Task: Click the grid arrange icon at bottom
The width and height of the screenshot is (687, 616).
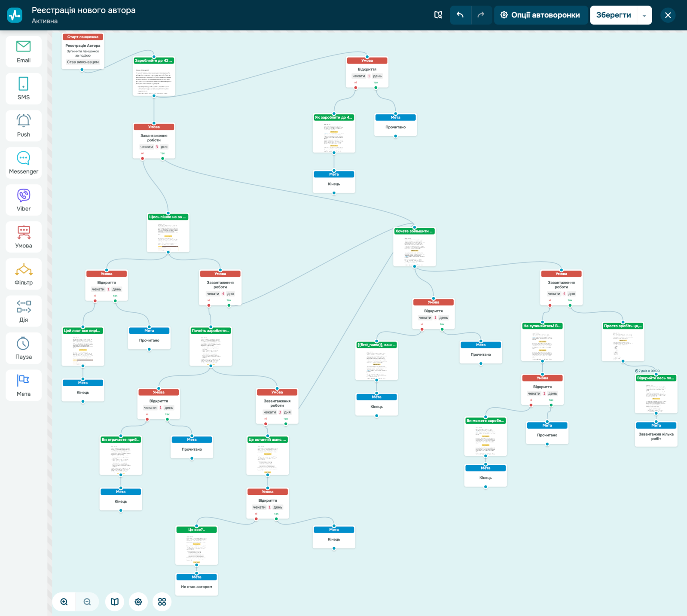Action: [x=162, y=602]
